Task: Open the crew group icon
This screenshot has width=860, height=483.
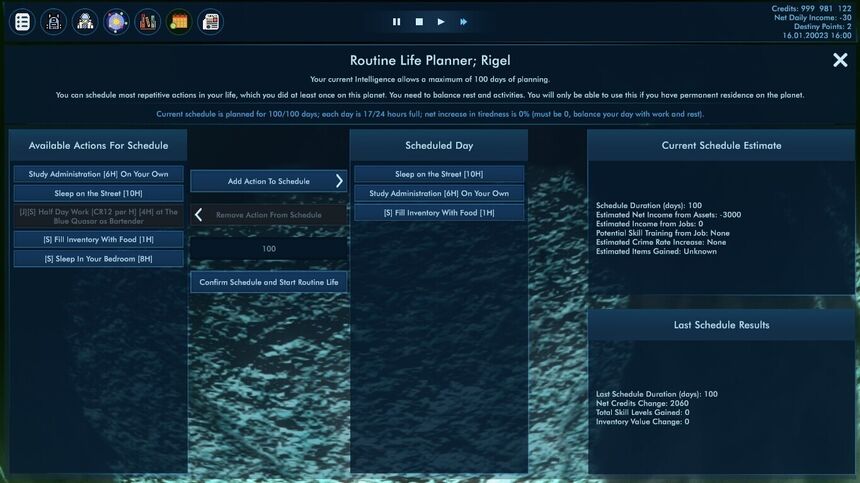Action: click(x=84, y=22)
